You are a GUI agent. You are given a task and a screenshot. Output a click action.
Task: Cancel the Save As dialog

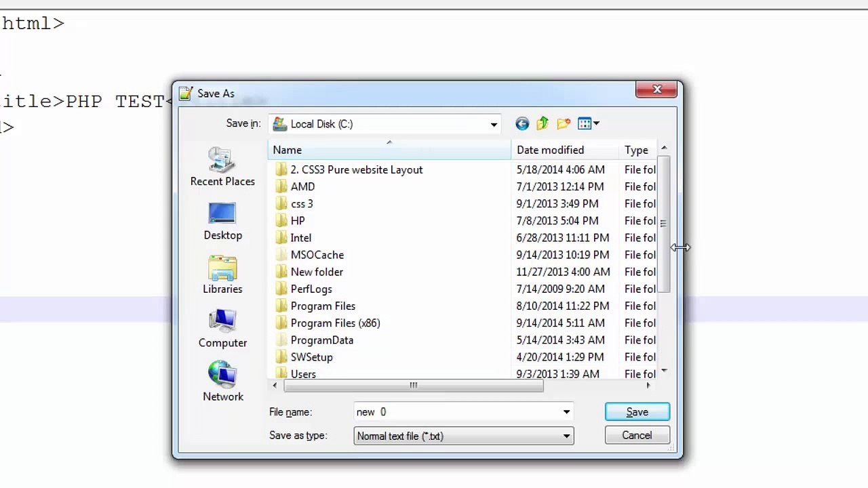point(637,435)
